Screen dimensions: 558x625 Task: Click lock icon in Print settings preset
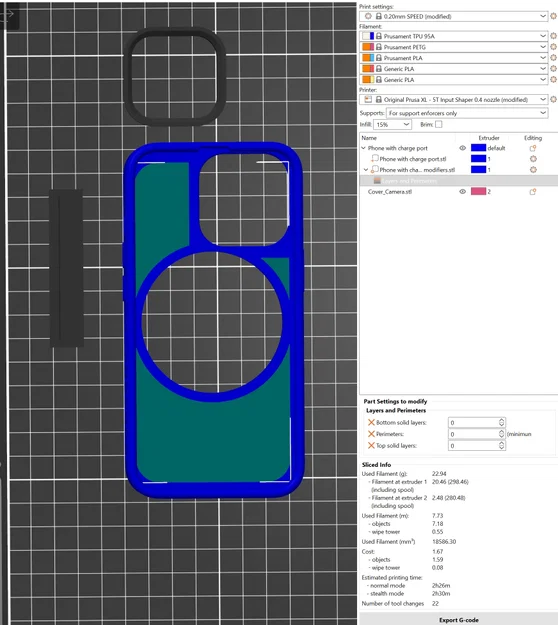pyautogui.click(x=379, y=16)
